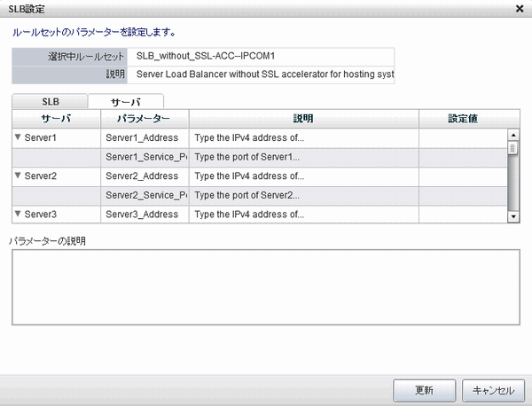Viewport: 532px width, 406px height.
Task: Collapse the Server2 tree node
Action: [18, 176]
